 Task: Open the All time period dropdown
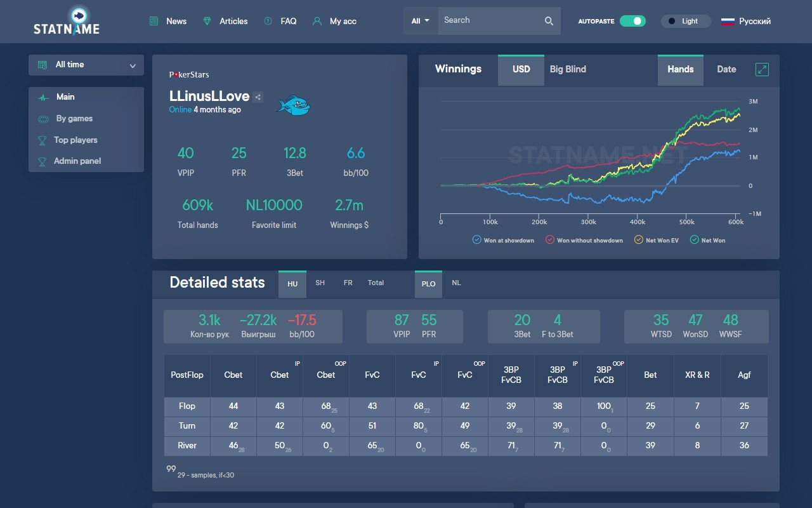coord(86,65)
